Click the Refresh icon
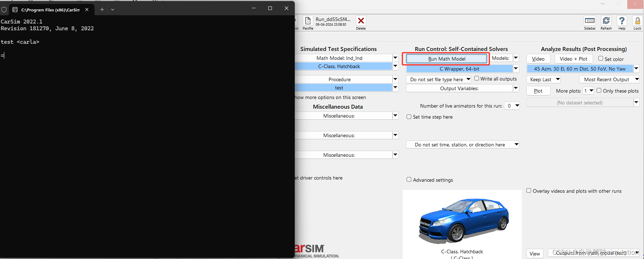Viewport: 644px width, 259px height. [606, 21]
